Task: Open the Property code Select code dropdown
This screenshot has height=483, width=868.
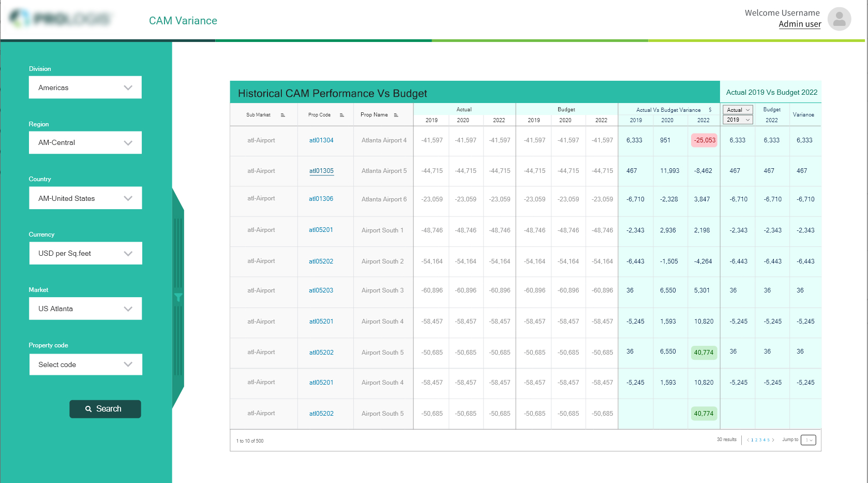Action: (85, 364)
